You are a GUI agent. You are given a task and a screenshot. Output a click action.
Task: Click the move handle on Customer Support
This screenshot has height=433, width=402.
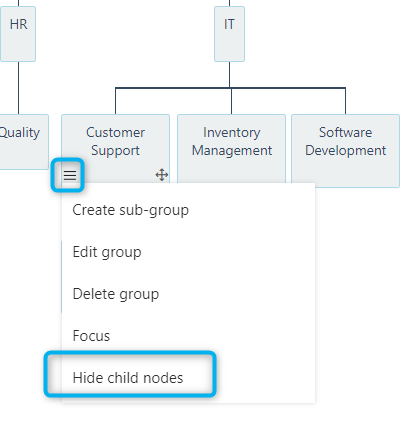[x=162, y=175]
